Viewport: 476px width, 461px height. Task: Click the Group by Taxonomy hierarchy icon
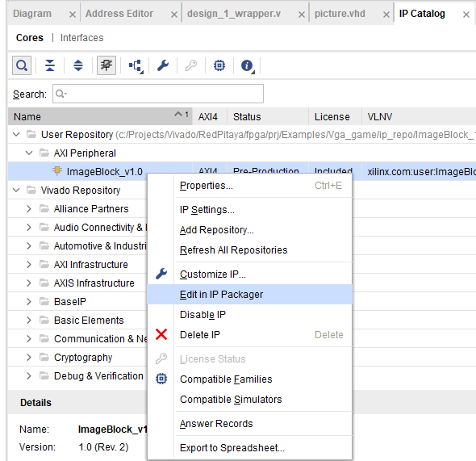coord(136,65)
